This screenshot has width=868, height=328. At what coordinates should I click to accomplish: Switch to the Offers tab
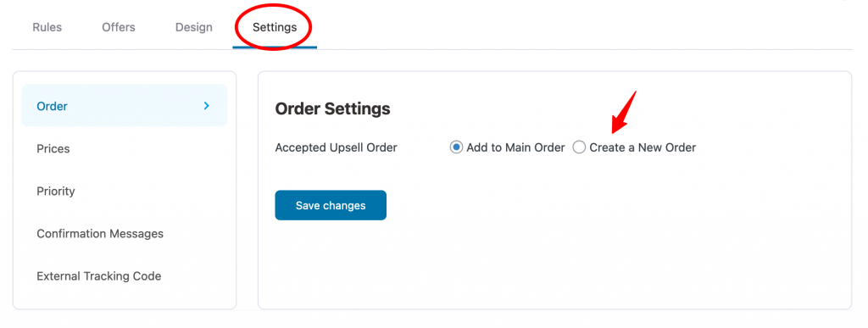point(119,27)
